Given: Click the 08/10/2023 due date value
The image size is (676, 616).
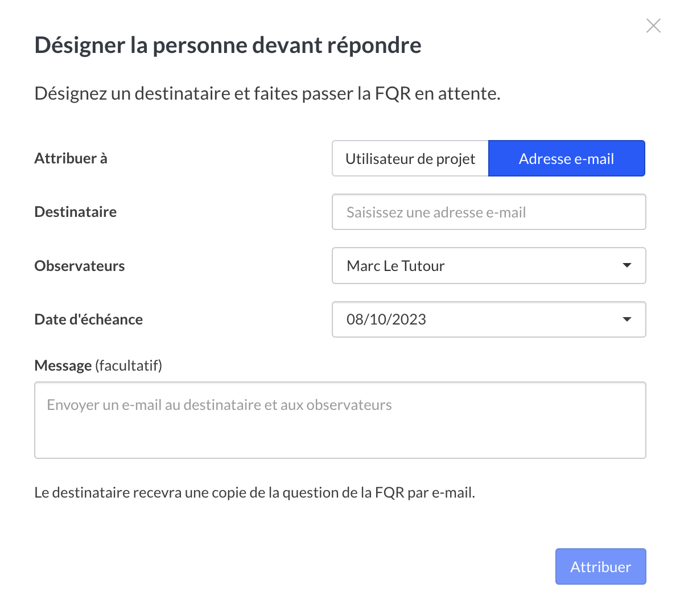Looking at the screenshot, I should [386, 319].
